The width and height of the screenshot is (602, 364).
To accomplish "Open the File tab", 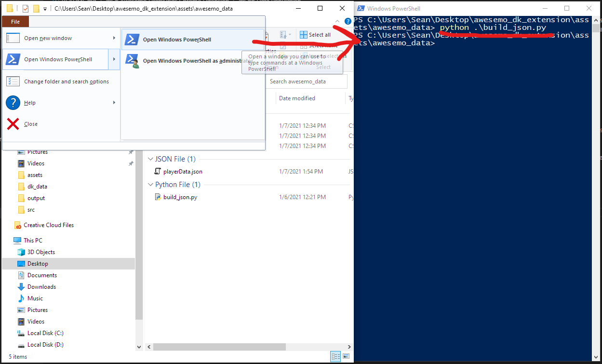I will [15, 22].
